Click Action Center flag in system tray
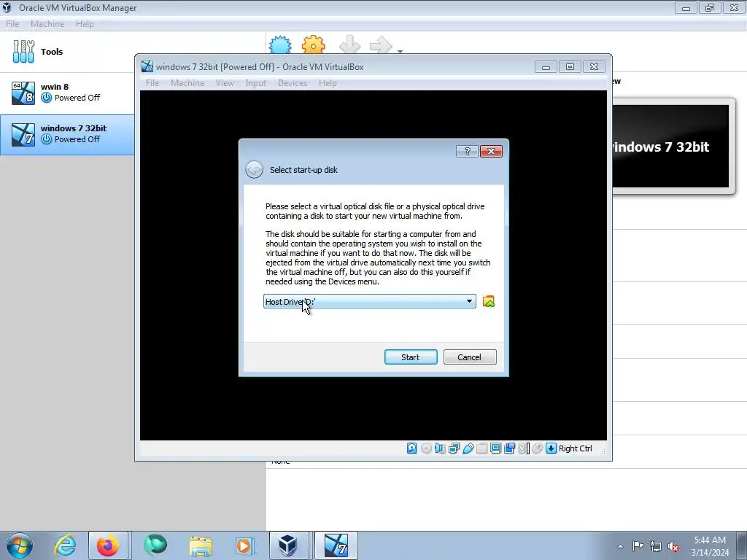The width and height of the screenshot is (747, 560). (x=638, y=546)
